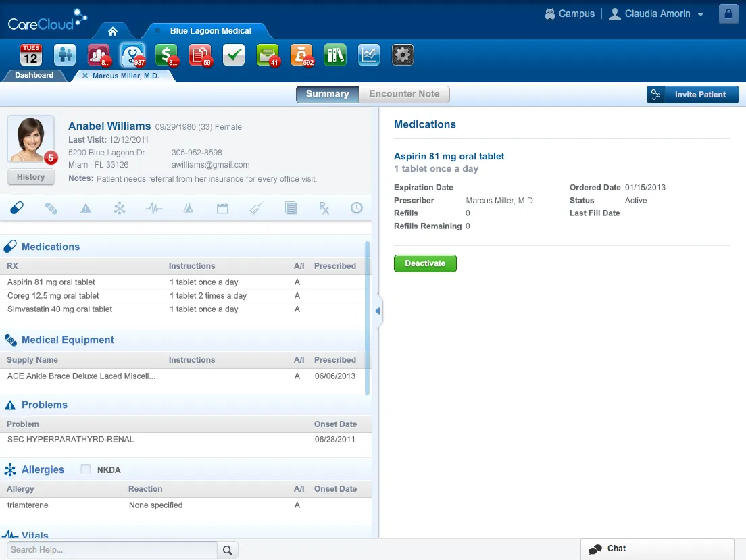Viewport: 746px width, 560px height.
Task: Collapse the side panel with the arrow handle
Action: point(378,311)
